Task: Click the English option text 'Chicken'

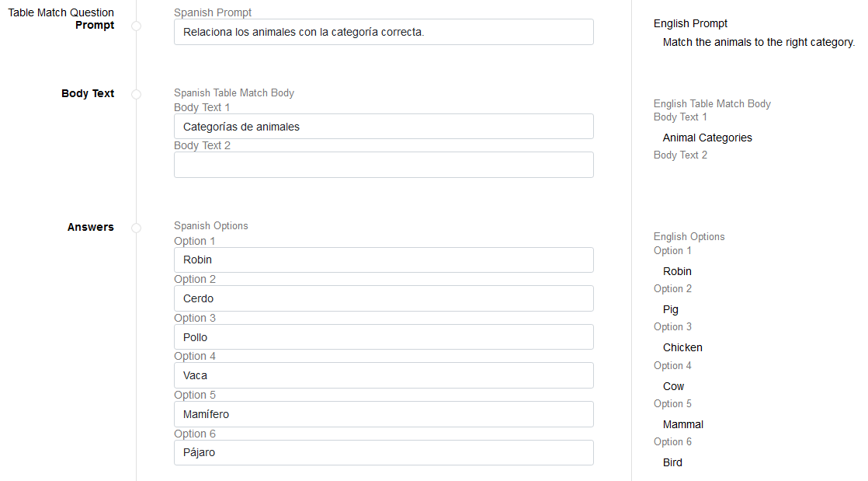Action: [x=682, y=347]
